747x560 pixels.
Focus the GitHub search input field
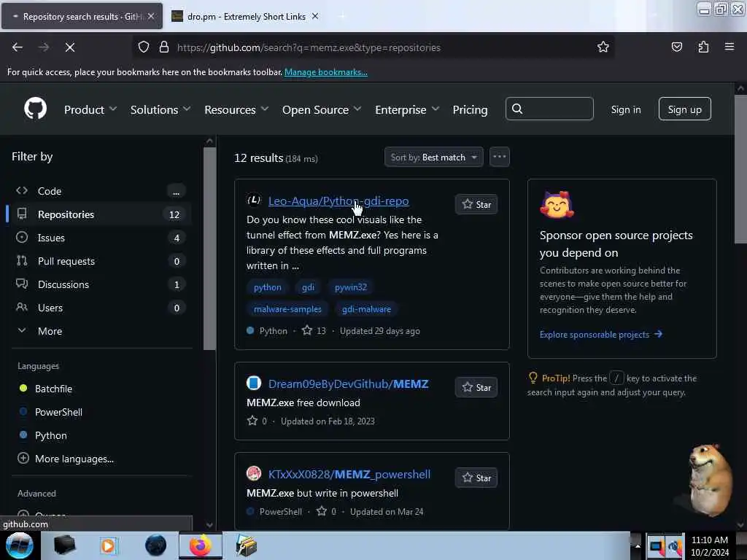point(549,109)
